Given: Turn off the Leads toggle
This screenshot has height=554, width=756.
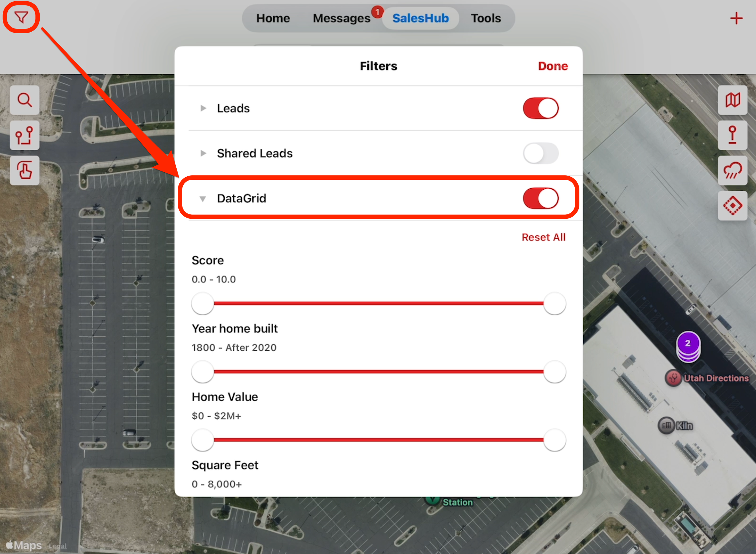Looking at the screenshot, I should (540, 108).
